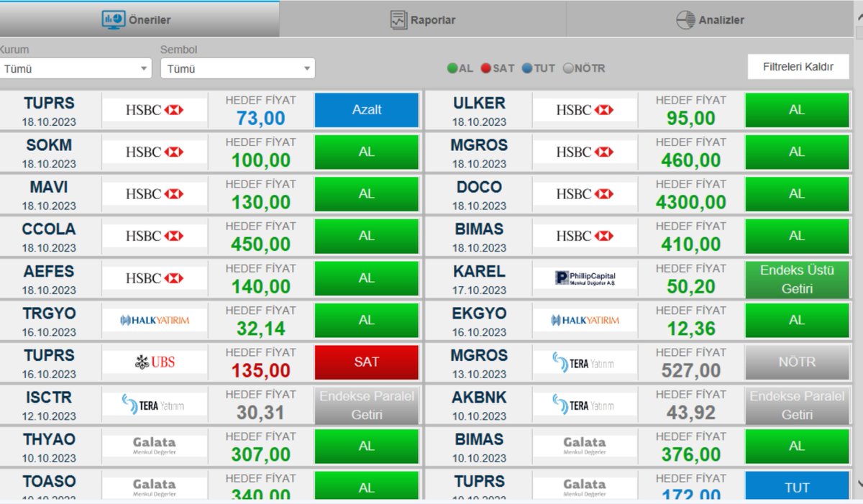Viewport: 863px width, 504px height.
Task: Click AL button in TOASO row
Action: (x=367, y=485)
